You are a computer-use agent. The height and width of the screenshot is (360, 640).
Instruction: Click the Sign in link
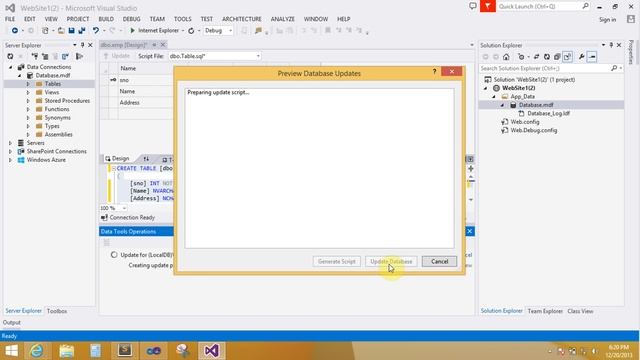click(x=607, y=20)
